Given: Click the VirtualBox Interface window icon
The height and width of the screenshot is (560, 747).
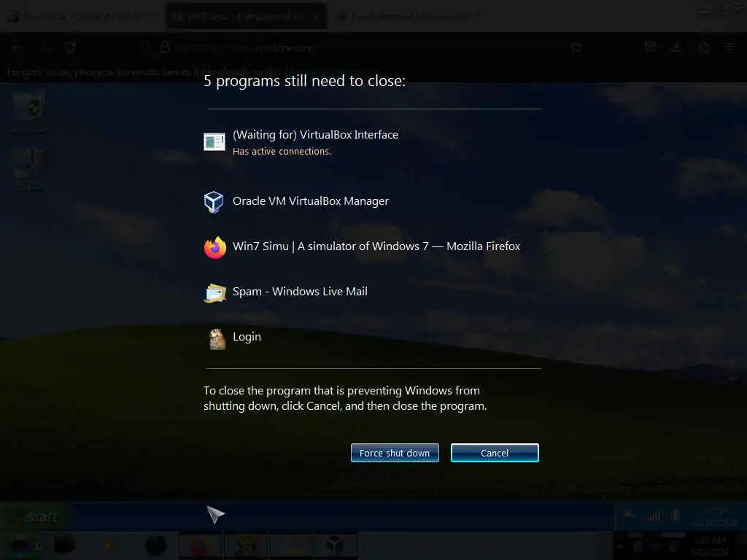Looking at the screenshot, I should pos(214,141).
